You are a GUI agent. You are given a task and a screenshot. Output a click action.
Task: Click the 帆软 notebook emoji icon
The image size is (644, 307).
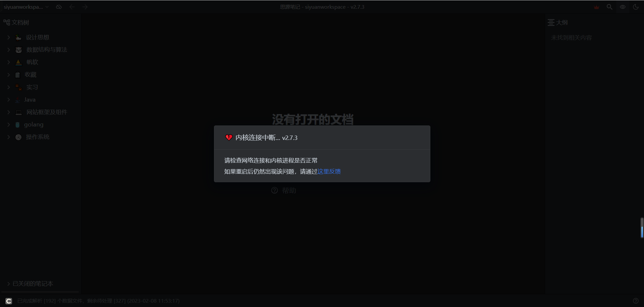point(18,62)
